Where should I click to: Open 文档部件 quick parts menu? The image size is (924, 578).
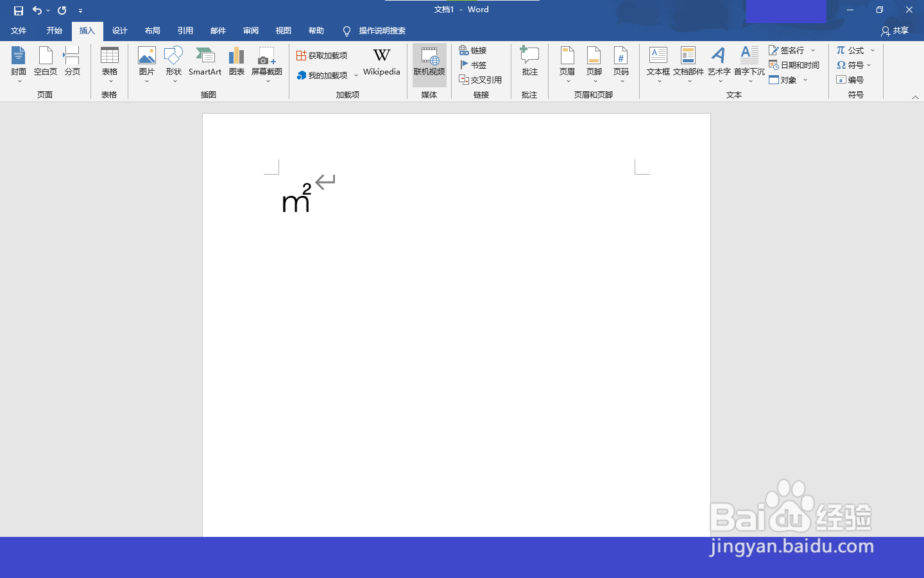pos(689,64)
